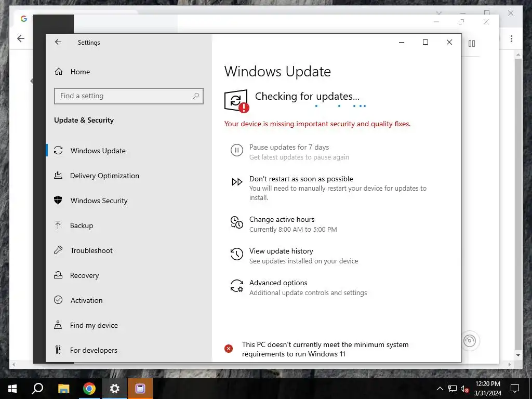
Task: Click the fast-forward restart icon
Action: tap(237, 182)
